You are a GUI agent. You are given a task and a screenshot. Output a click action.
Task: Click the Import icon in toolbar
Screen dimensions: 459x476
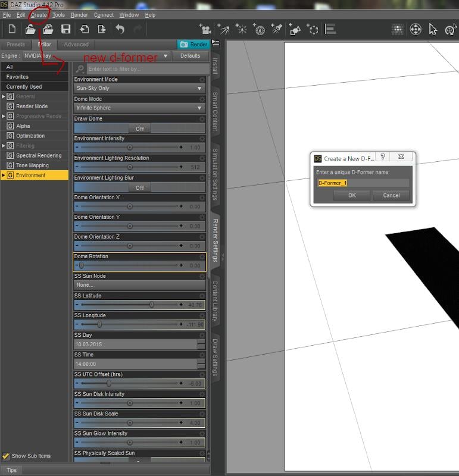pyautogui.click(x=84, y=29)
